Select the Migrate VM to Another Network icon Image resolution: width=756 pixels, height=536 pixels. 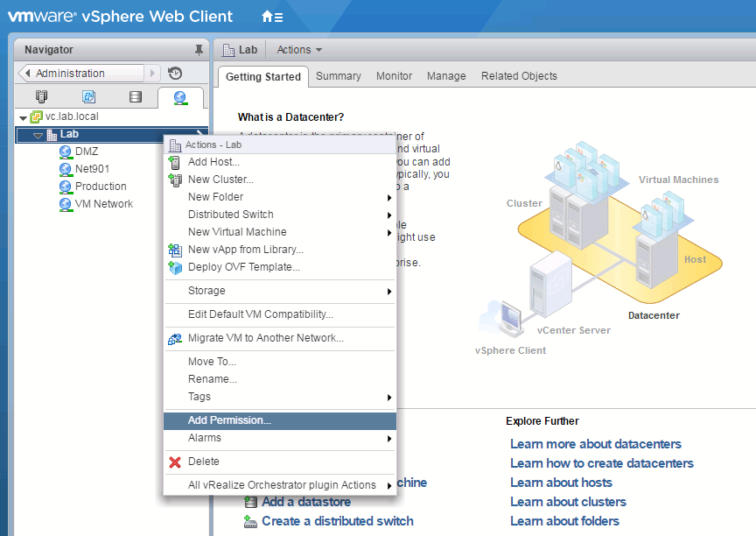click(173, 338)
